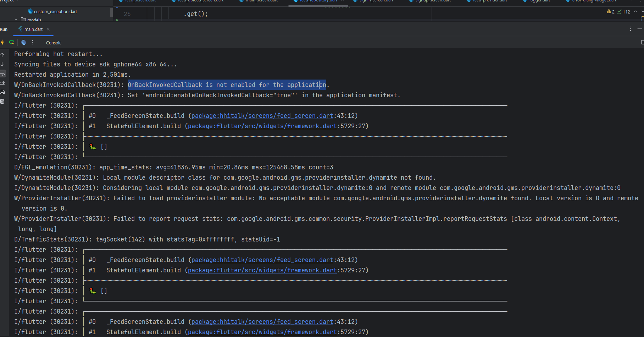Open last feed_screen.dart link near bottom
This screenshot has width=644, height=337.
coord(262,322)
